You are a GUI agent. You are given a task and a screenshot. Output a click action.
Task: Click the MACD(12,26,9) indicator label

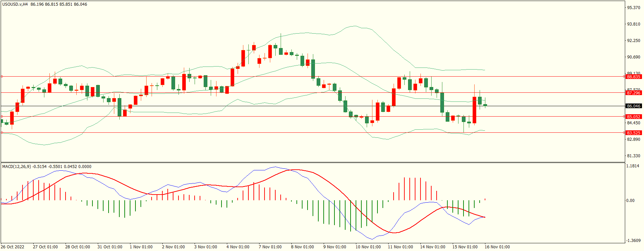[17, 166]
